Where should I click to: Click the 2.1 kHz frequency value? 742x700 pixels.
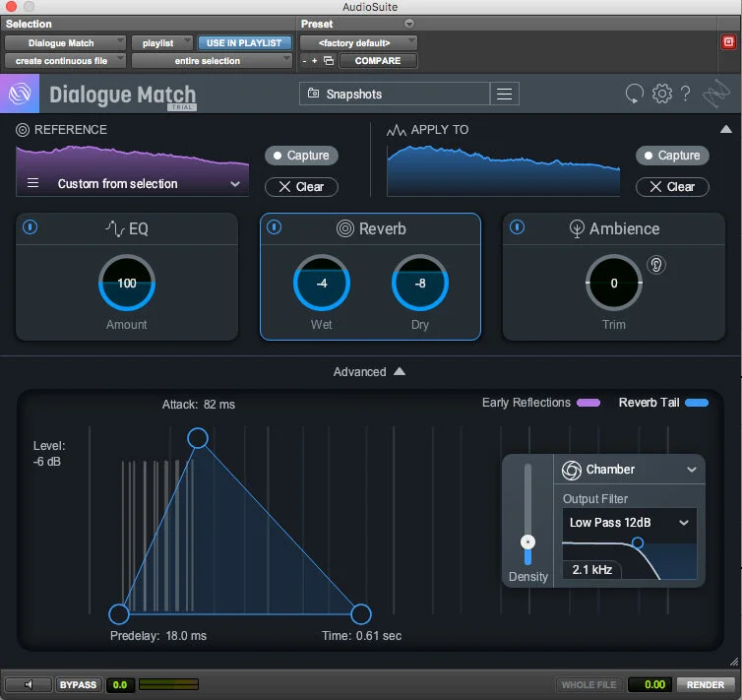[x=592, y=569]
